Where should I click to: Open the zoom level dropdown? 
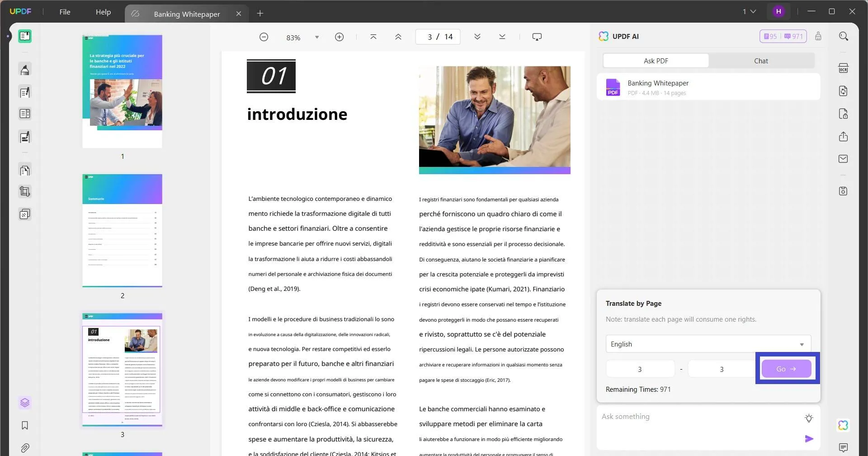316,37
